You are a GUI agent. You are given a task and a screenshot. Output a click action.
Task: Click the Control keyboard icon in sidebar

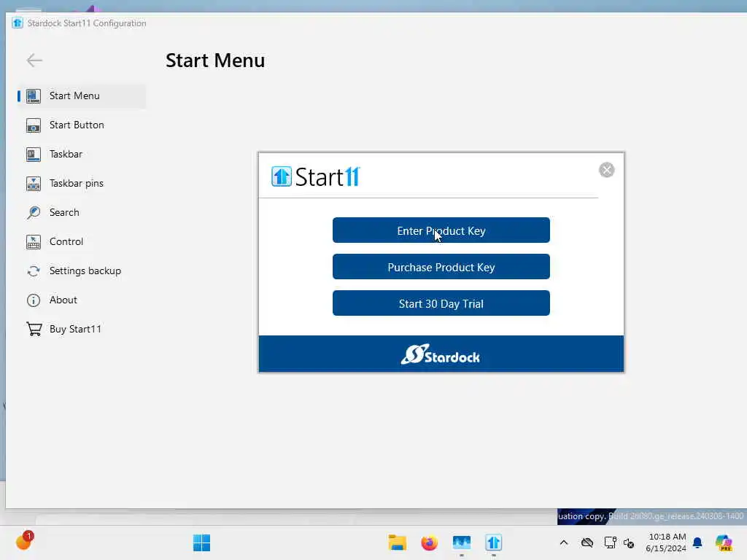[x=34, y=242]
